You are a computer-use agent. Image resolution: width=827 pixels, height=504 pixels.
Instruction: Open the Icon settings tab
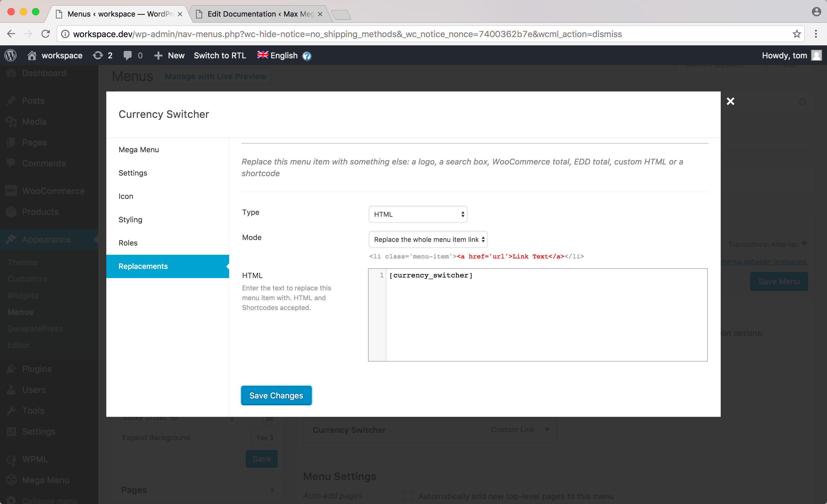pyautogui.click(x=126, y=196)
